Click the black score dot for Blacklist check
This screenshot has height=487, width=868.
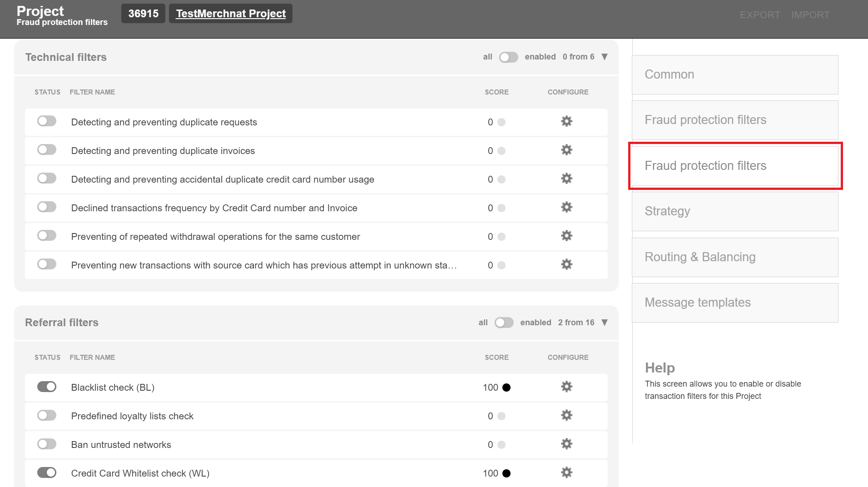tap(506, 388)
